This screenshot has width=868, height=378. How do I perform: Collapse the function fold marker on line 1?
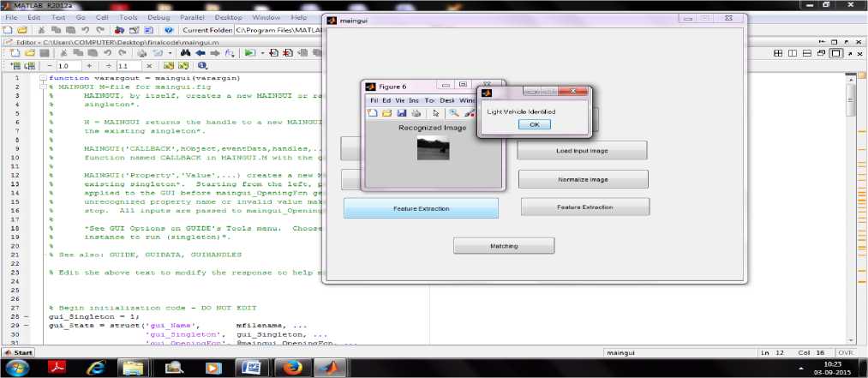point(43,79)
